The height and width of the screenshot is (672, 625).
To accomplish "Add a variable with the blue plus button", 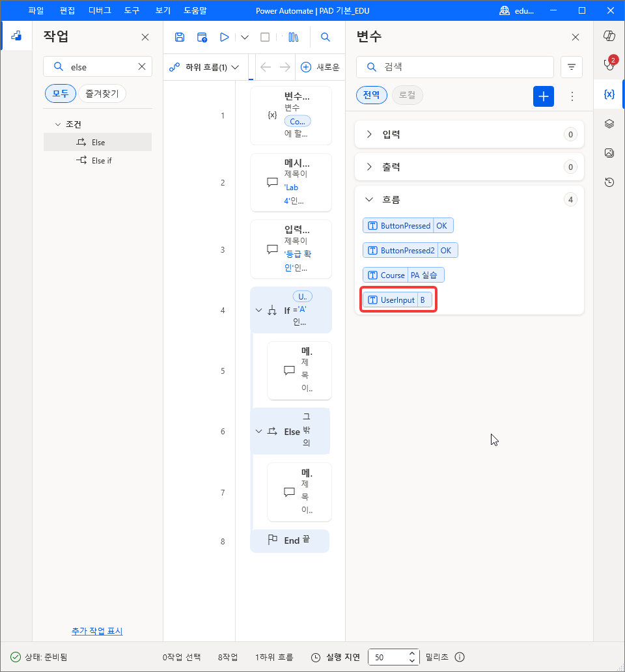I will click(543, 96).
